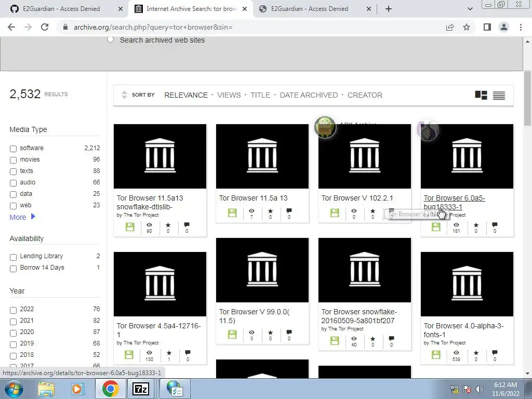
Task: Open Tor Browser 4.5a4-12716-1 result
Action: tap(159, 330)
